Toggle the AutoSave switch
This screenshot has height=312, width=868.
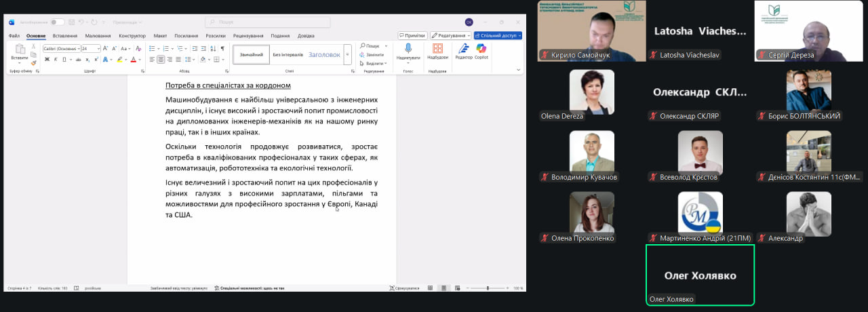57,22
